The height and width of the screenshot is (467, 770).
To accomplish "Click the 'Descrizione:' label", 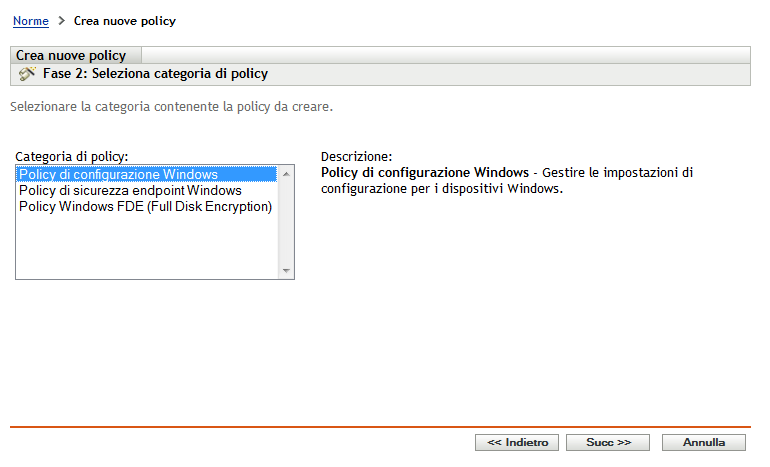I will point(357,157).
